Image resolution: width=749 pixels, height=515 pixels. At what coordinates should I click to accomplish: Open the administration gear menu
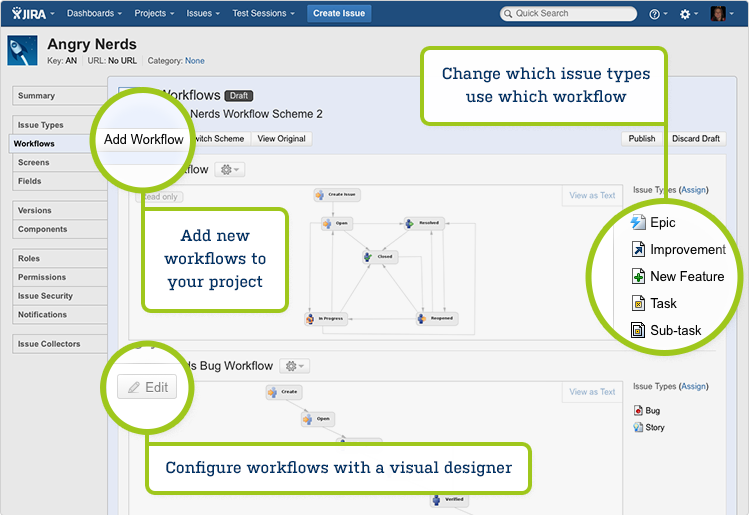(x=688, y=14)
